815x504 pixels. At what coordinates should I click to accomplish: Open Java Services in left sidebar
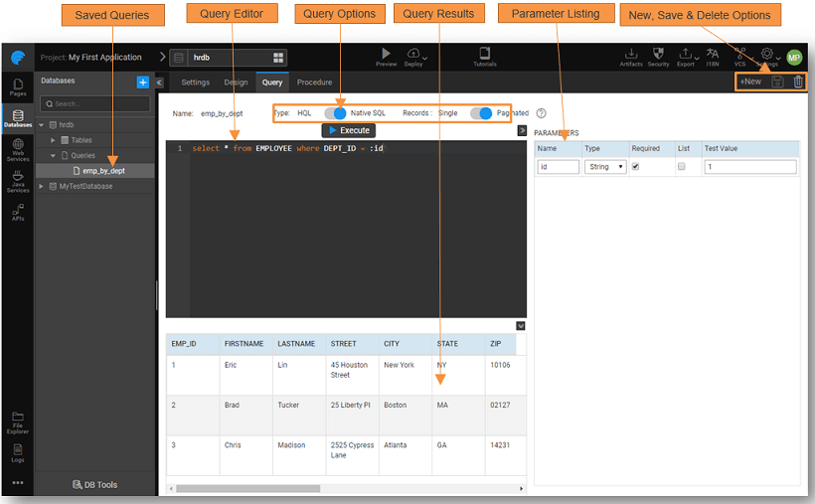pyautogui.click(x=18, y=181)
